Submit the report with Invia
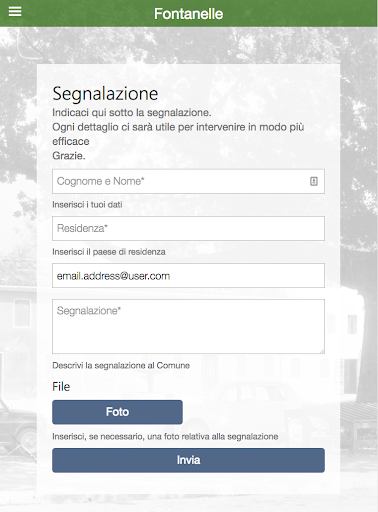 (x=188, y=460)
